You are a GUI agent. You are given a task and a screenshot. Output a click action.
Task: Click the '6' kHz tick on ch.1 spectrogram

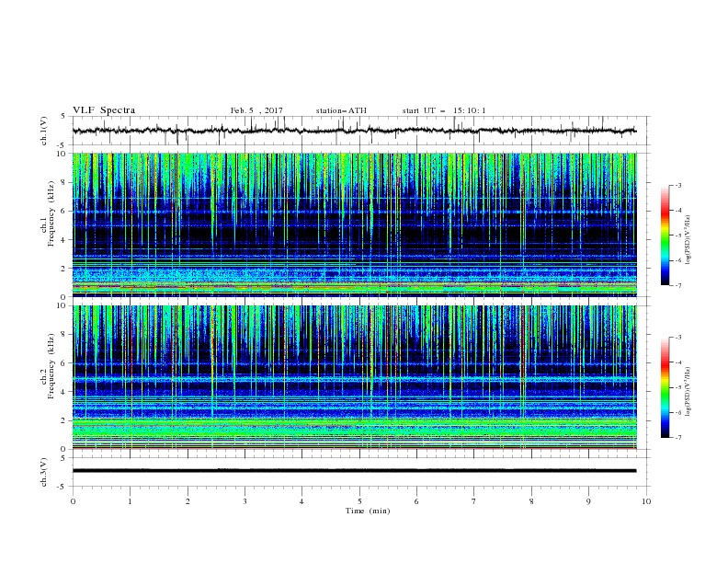[x=64, y=211]
